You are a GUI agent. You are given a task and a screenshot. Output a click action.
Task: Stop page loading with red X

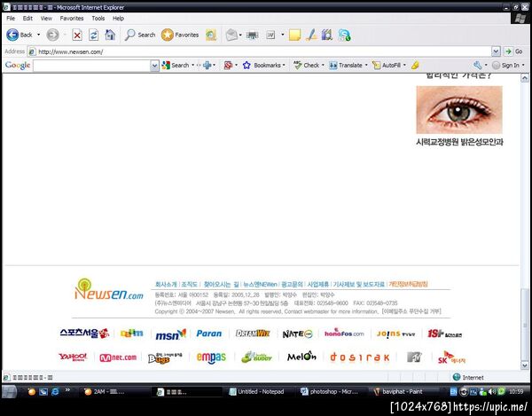77,35
